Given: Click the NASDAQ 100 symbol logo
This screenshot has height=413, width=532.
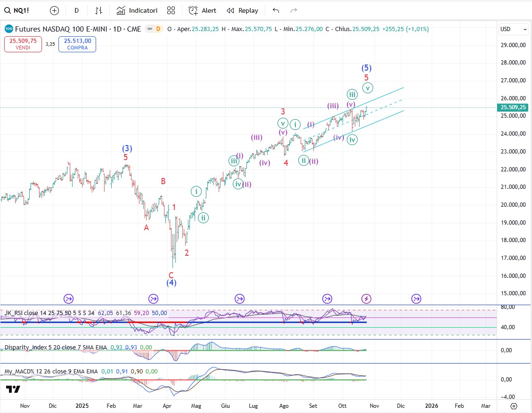Looking at the screenshot, I should coord(9,29).
